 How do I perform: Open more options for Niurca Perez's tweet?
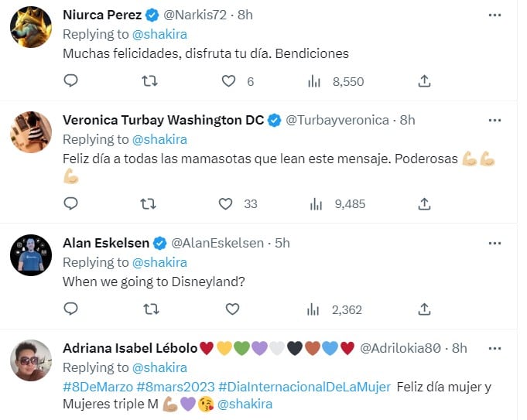click(494, 15)
